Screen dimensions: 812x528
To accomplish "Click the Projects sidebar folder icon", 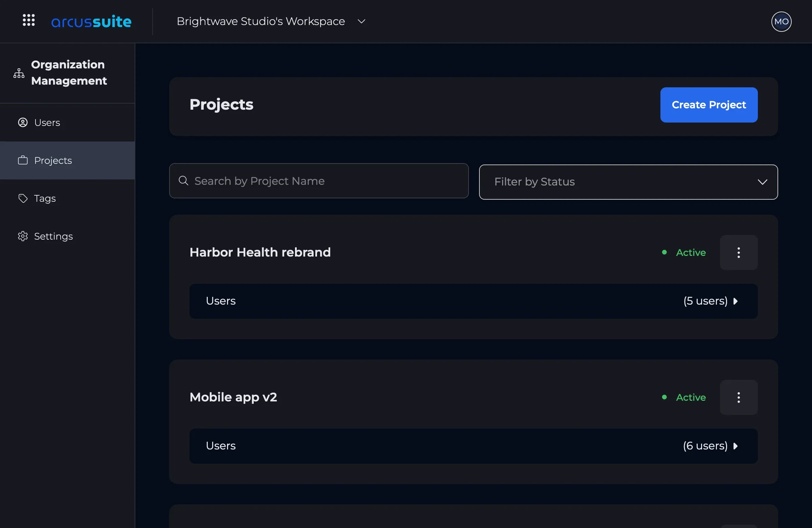I will [23, 160].
